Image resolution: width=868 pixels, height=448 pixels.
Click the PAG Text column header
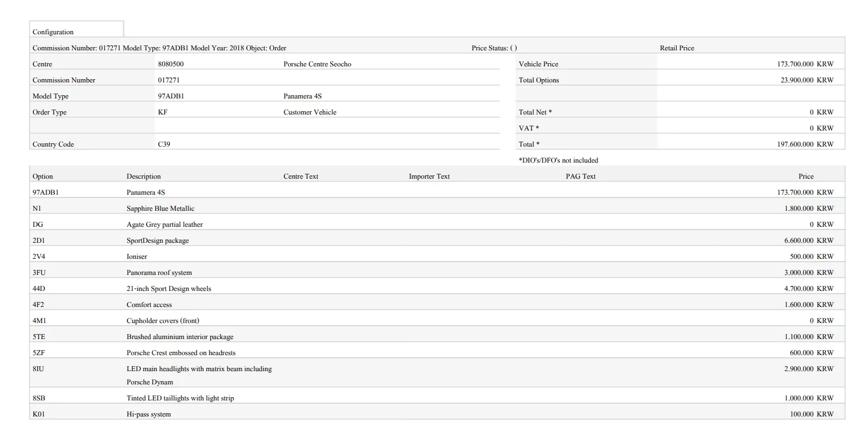tap(580, 176)
